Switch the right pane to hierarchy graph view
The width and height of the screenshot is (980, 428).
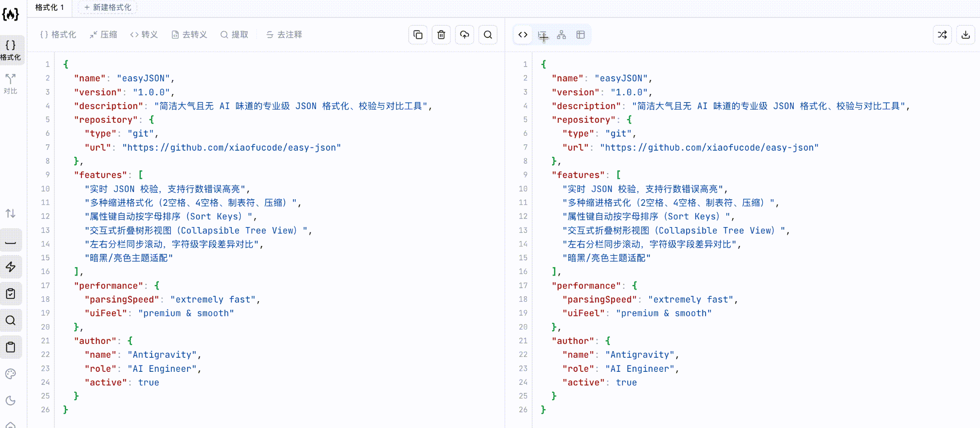[562, 35]
